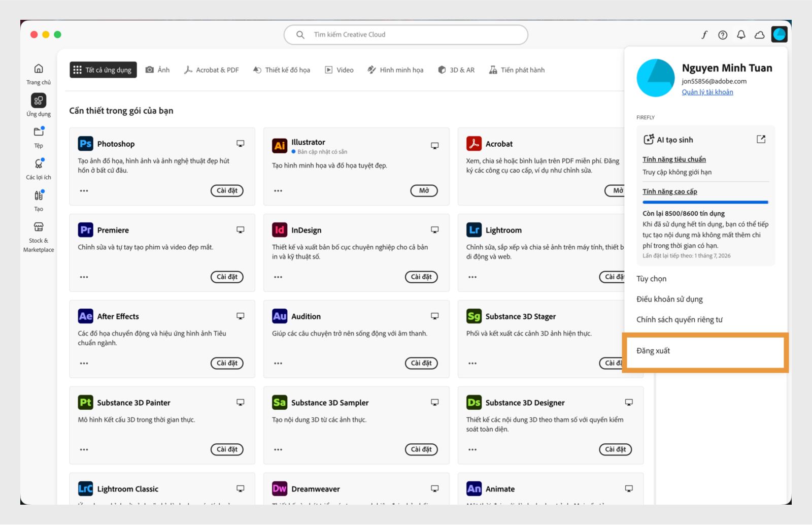Image resolution: width=812 pixels, height=525 pixels.
Task: Open more options dots on Premiere card
Action: [84, 277]
